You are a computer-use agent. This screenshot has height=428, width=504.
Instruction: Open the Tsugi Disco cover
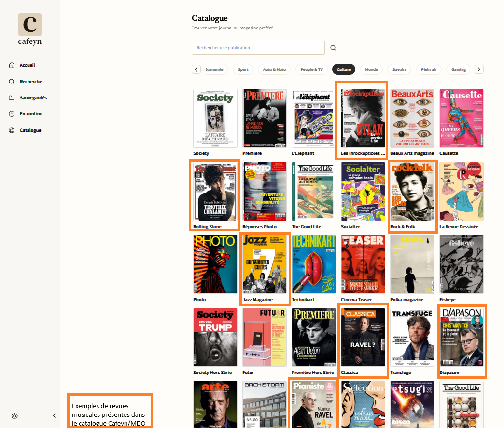point(412,404)
